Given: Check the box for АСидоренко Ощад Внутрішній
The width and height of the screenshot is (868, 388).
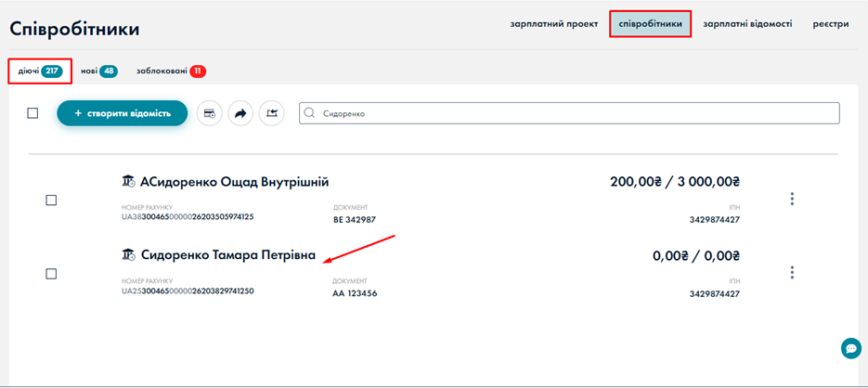Looking at the screenshot, I should [51, 200].
